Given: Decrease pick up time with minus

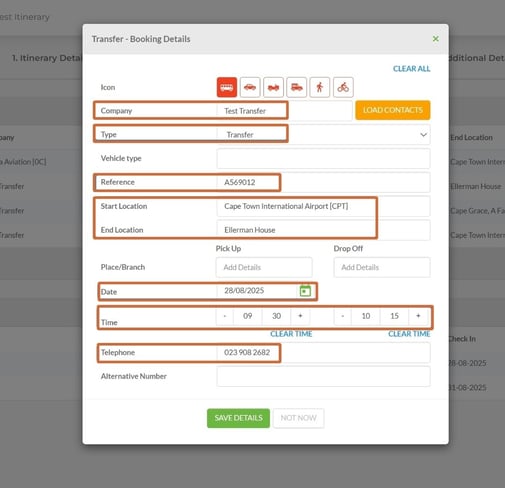Looking at the screenshot, I should (225, 316).
